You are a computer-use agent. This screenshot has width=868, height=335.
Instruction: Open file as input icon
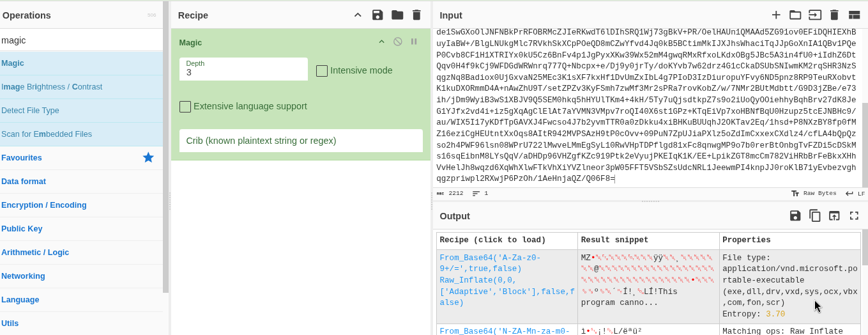[x=815, y=15]
